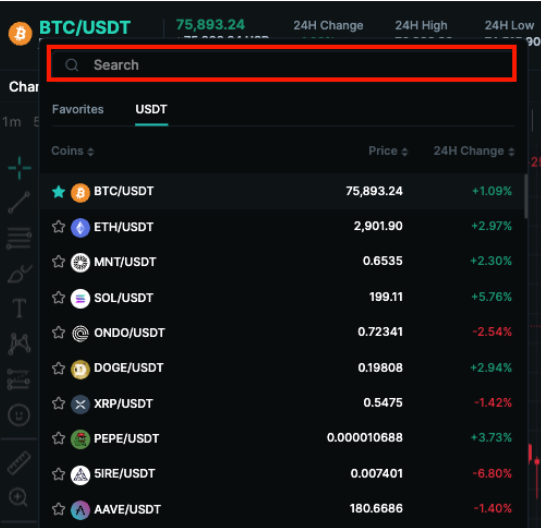Click the MNT coin icon

[x=80, y=263]
